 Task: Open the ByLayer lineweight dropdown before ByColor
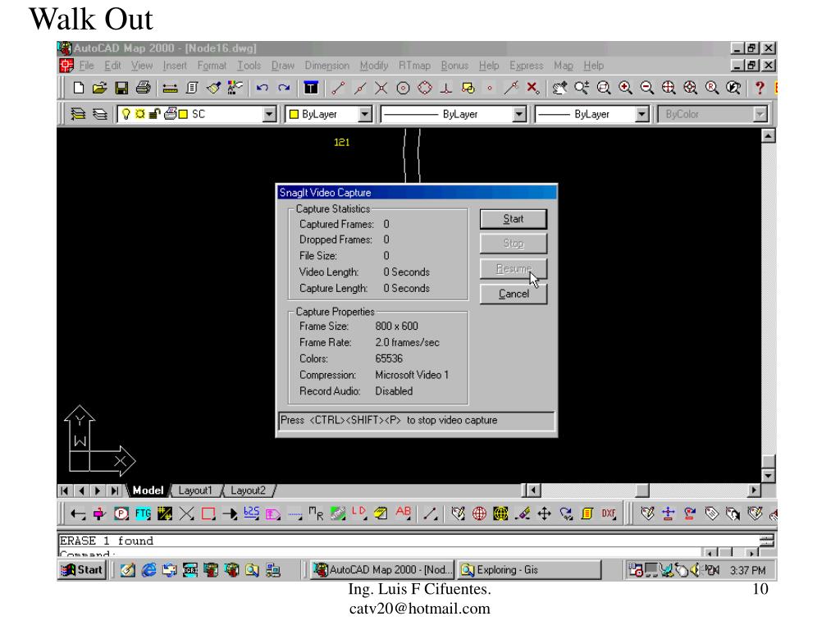(x=641, y=114)
